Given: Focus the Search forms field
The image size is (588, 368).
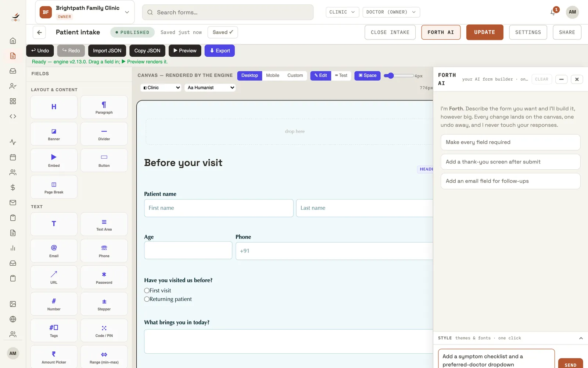Looking at the screenshot, I should click(x=228, y=12).
